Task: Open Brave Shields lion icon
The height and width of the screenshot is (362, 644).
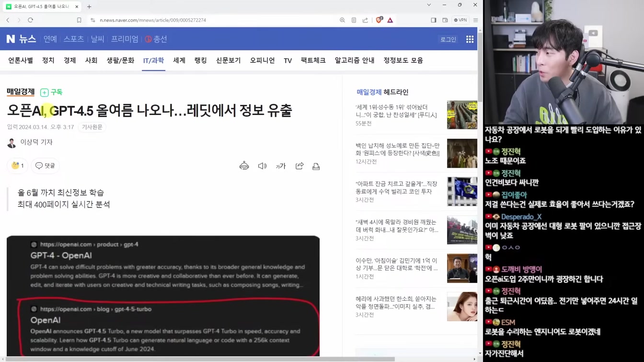Action: (379, 20)
